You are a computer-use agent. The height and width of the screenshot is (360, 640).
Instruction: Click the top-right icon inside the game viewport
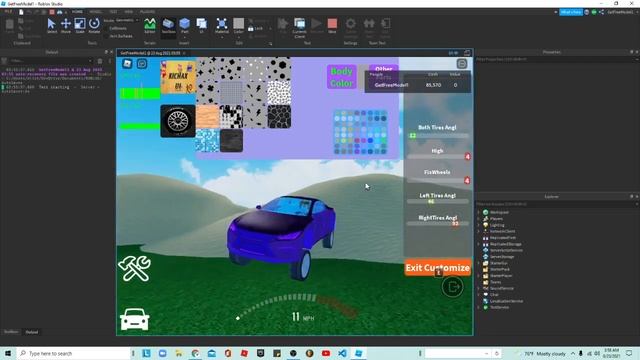coord(462,64)
